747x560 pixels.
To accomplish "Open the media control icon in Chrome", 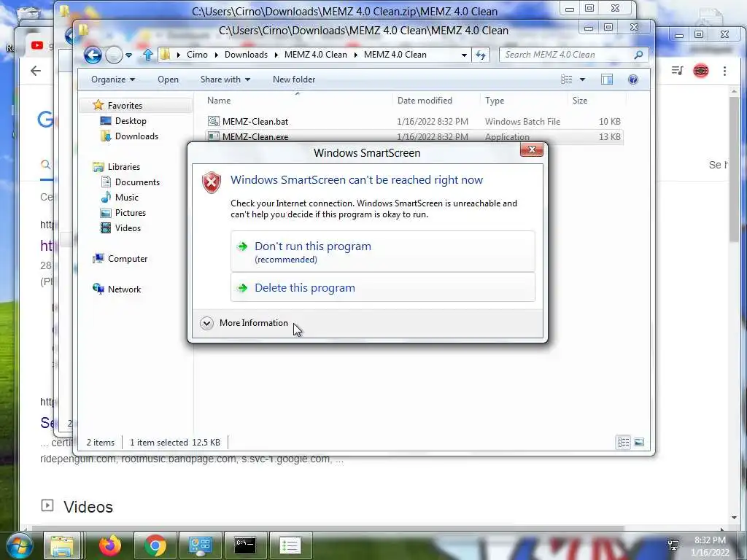I will [677, 71].
